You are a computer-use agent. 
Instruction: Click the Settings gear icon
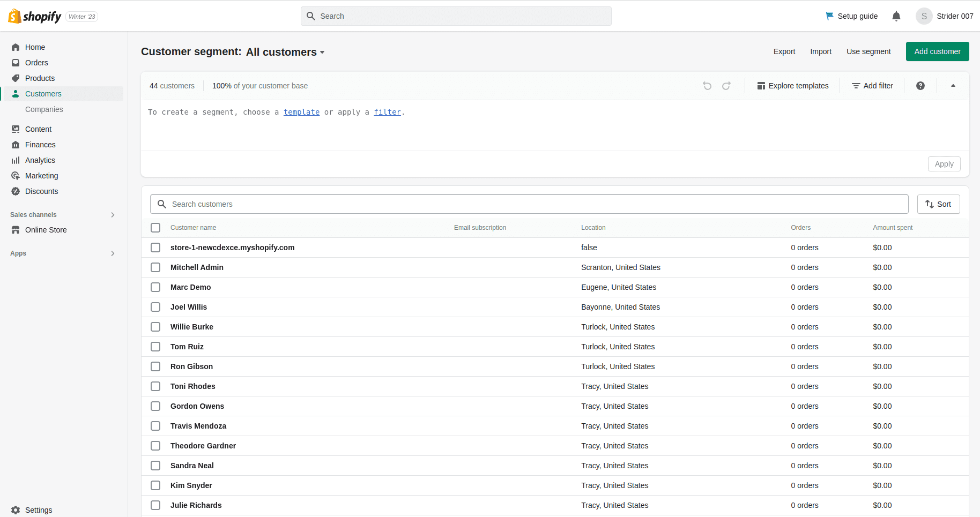pos(16,510)
